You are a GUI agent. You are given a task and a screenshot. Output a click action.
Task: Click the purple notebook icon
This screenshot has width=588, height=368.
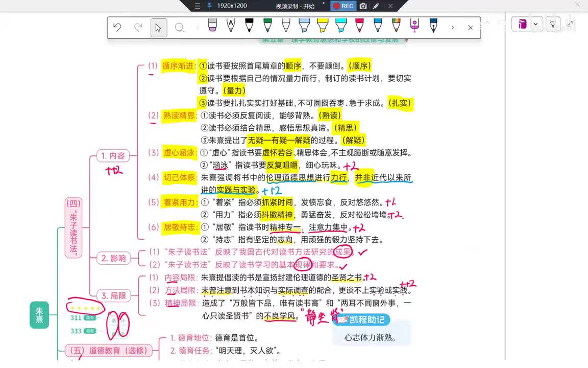[x=522, y=24]
